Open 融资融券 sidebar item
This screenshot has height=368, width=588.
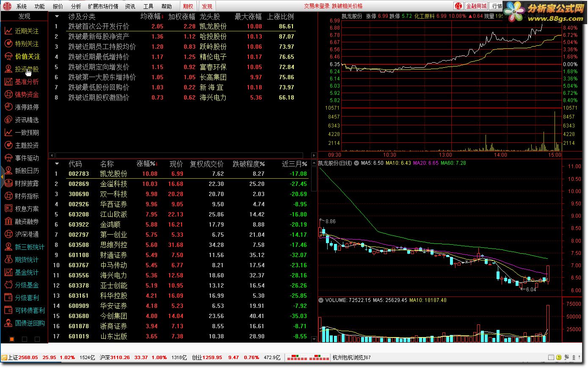coord(21,221)
